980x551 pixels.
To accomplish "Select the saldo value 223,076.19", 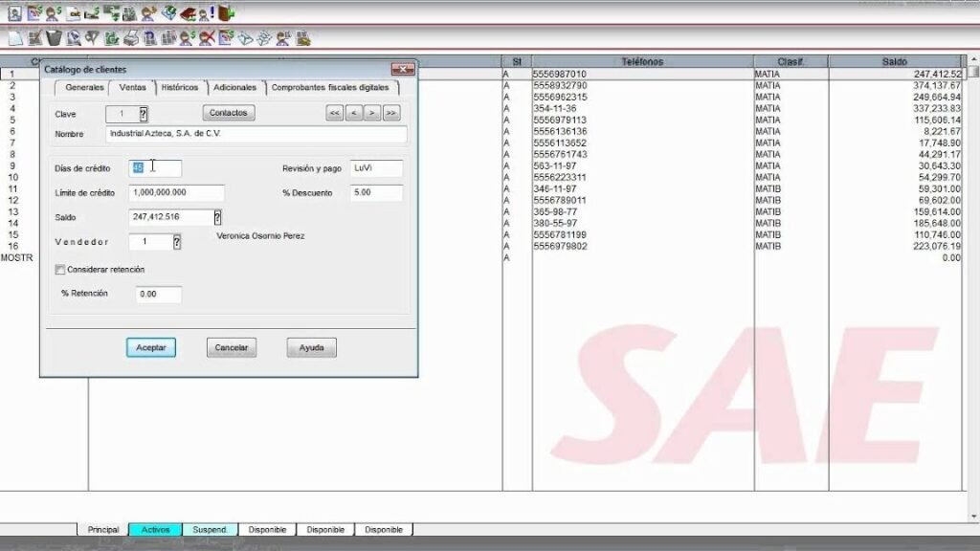I will point(936,247).
